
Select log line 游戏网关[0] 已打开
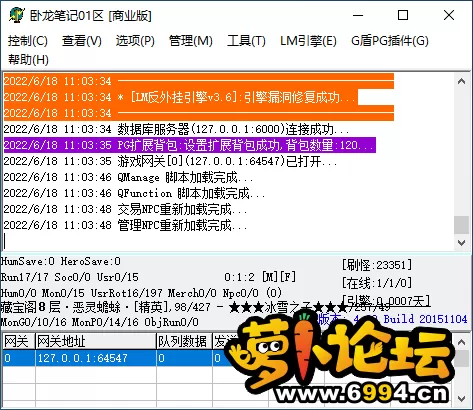pyautogui.click(x=170, y=161)
